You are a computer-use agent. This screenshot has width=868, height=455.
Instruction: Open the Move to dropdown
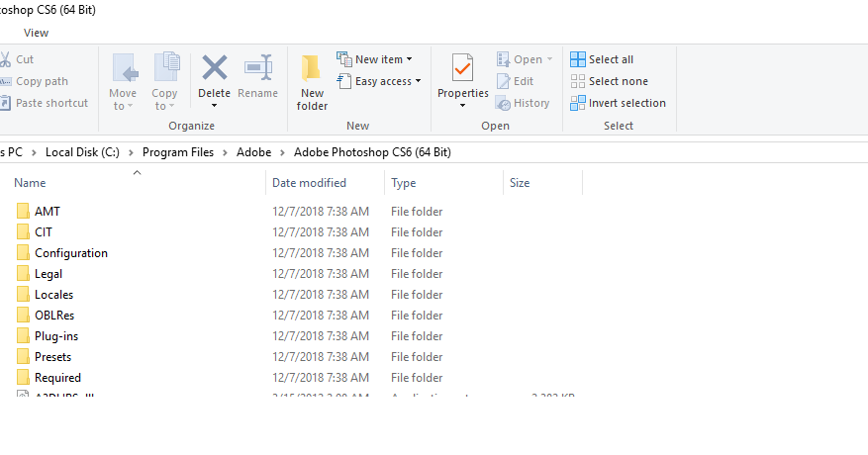(x=123, y=82)
